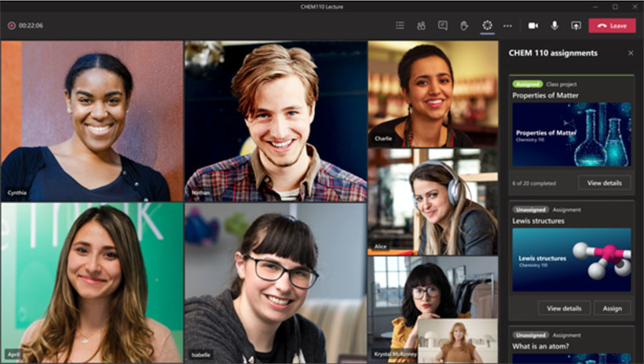This screenshot has width=644, height=364.
Task: Select April's video tile
Action: pyautogui.click(x=92, y=283)
